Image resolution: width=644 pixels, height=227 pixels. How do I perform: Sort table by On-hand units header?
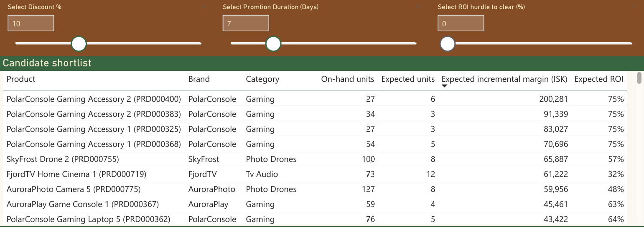(x=348, y=79)
